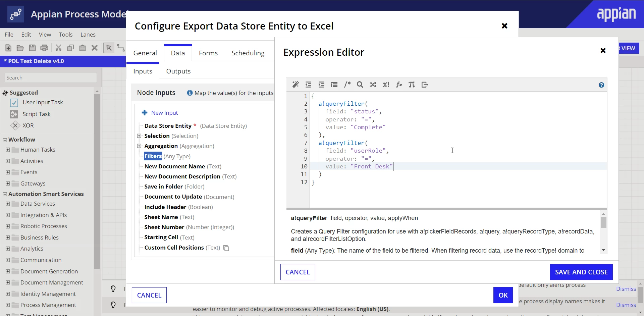The width and height of the screenshot is (644, 316).
Task: Open the Lanes menu
Action: click(88, 35)
